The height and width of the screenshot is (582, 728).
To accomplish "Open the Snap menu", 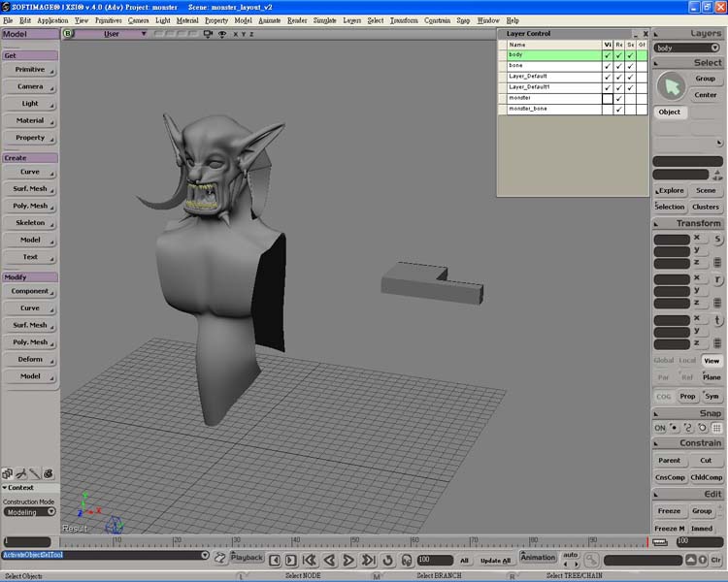I will coord(463,20).
